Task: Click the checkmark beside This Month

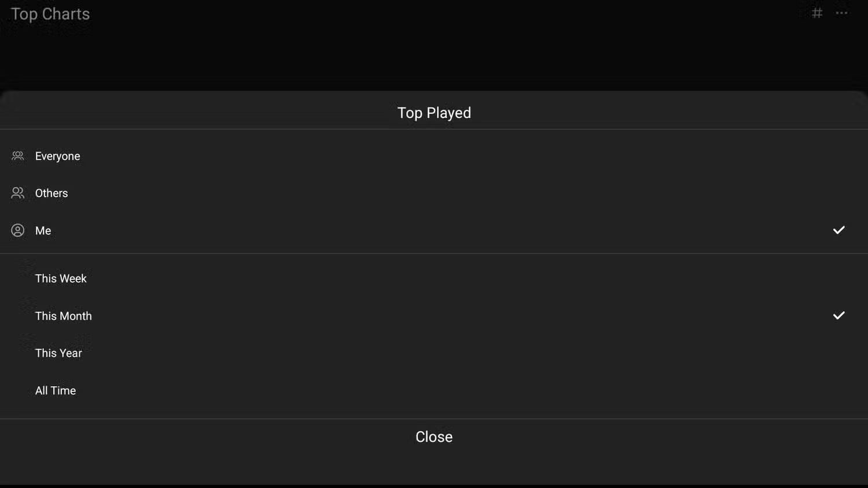Action: point(838,316)
